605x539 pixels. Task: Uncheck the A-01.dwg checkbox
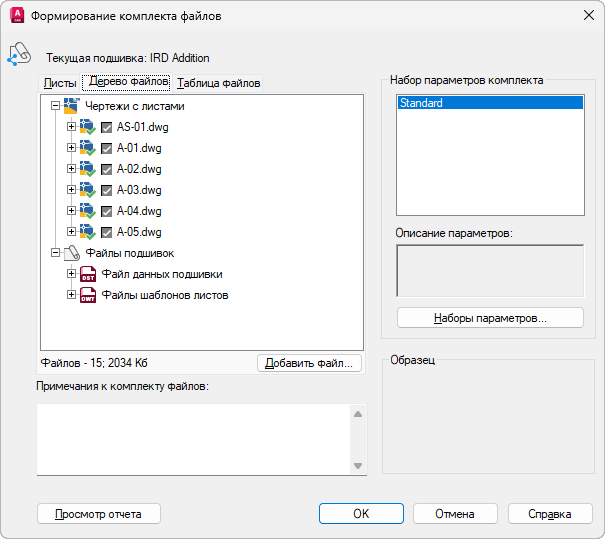[106, 149]
